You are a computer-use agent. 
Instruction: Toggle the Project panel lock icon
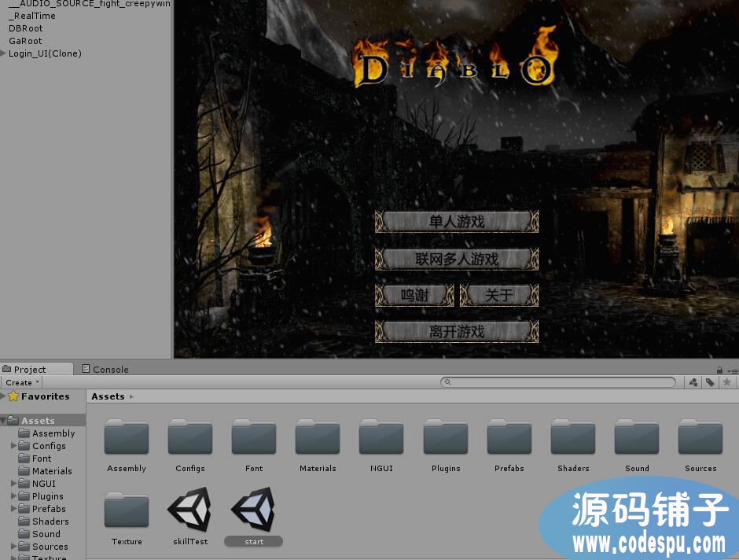pos(719,370)
